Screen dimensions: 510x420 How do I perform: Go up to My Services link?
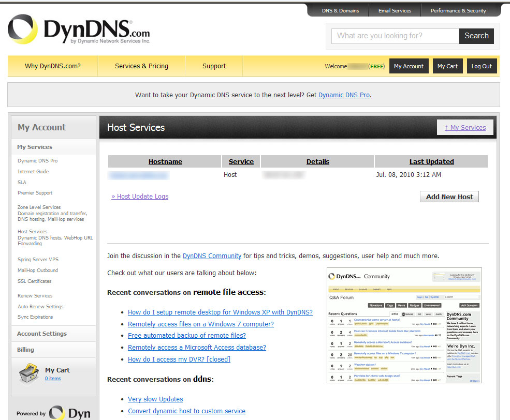coord(465,127)
